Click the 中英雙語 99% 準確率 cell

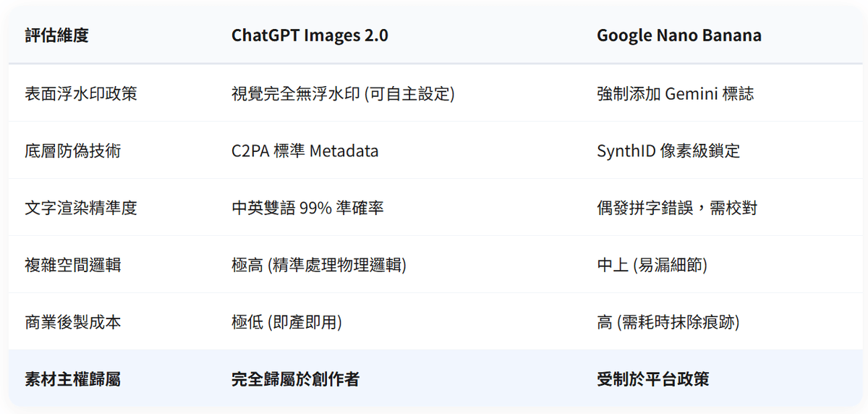[x=307, y=208]
